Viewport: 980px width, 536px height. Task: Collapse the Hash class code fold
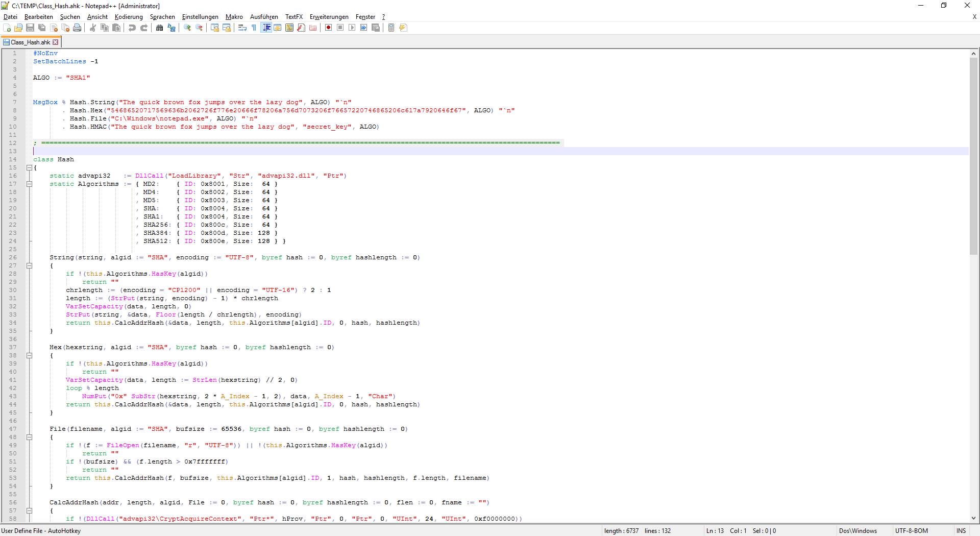(x=30, y=167)
